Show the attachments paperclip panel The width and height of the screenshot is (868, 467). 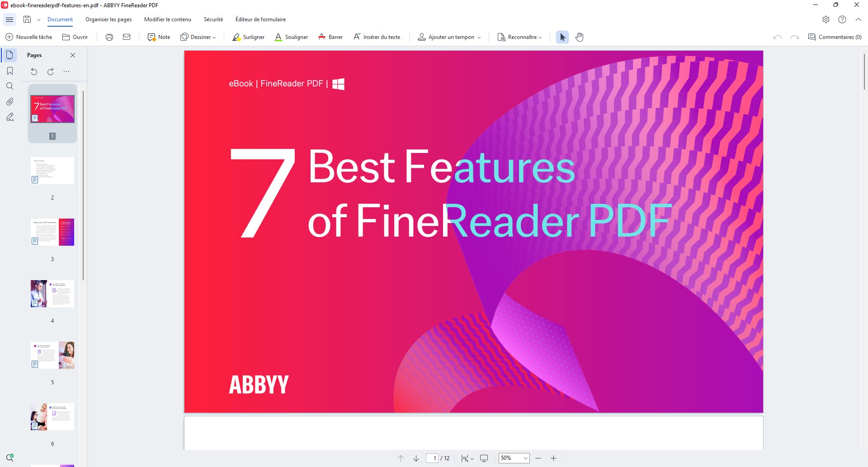tap(10, 101)
